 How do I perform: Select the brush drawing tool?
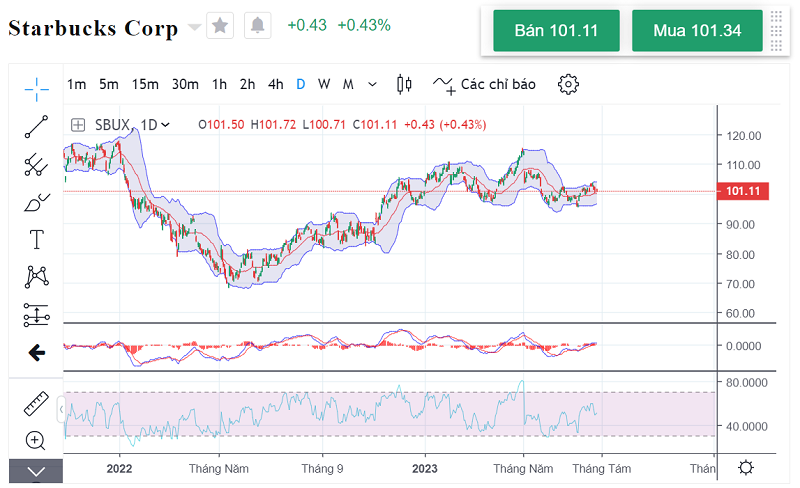coord(37,201)
